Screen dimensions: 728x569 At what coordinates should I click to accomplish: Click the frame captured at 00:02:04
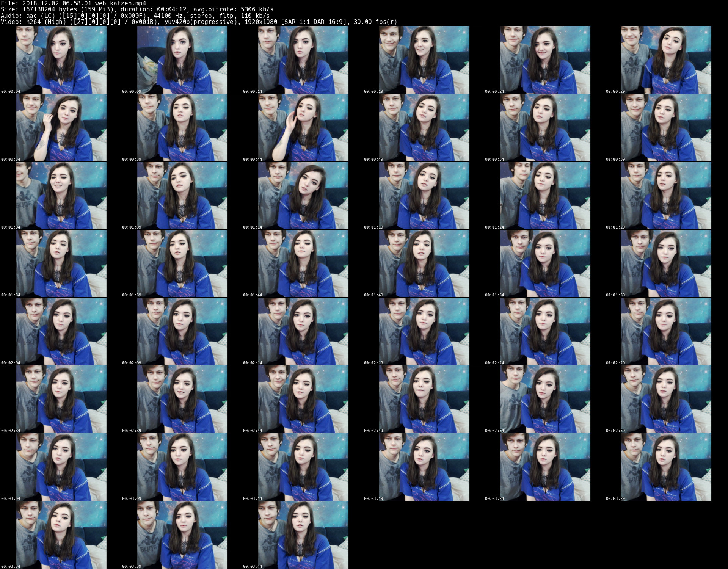(x=61, y=331)
